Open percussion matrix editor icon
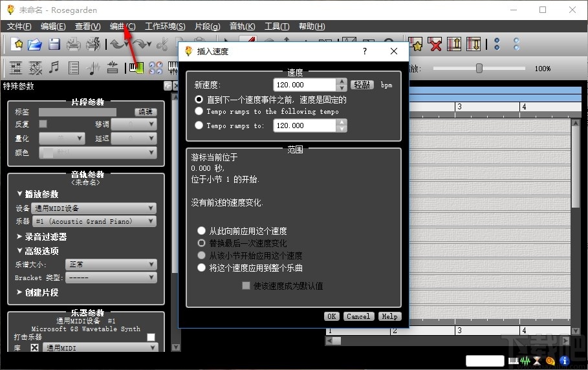This screenshot has height=370, width=588. (x=36, y=68)
